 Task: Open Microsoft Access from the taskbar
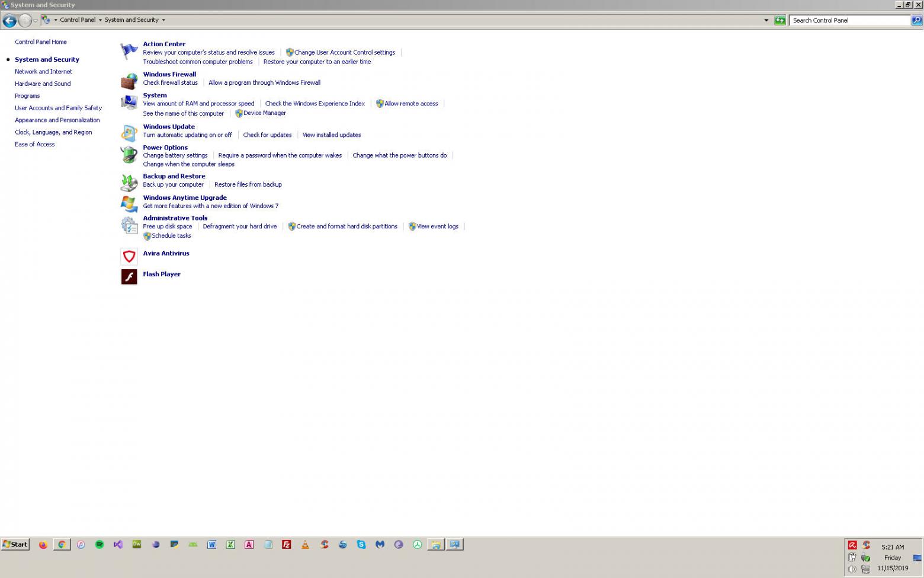pyautogui.click(x=249, y=544)
